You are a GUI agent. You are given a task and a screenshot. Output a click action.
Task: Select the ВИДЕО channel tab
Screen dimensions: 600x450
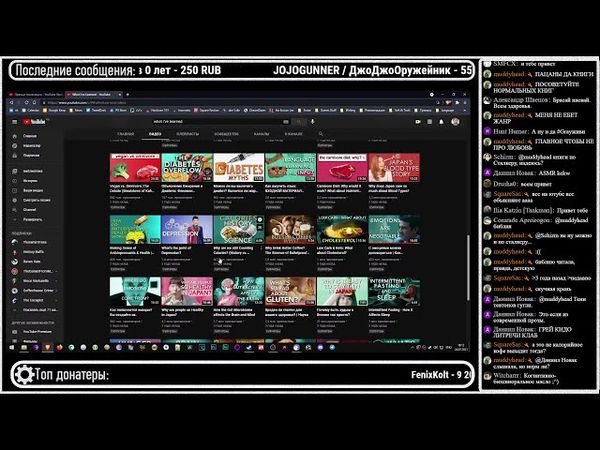pyautogui.click(x=155, y=134)
